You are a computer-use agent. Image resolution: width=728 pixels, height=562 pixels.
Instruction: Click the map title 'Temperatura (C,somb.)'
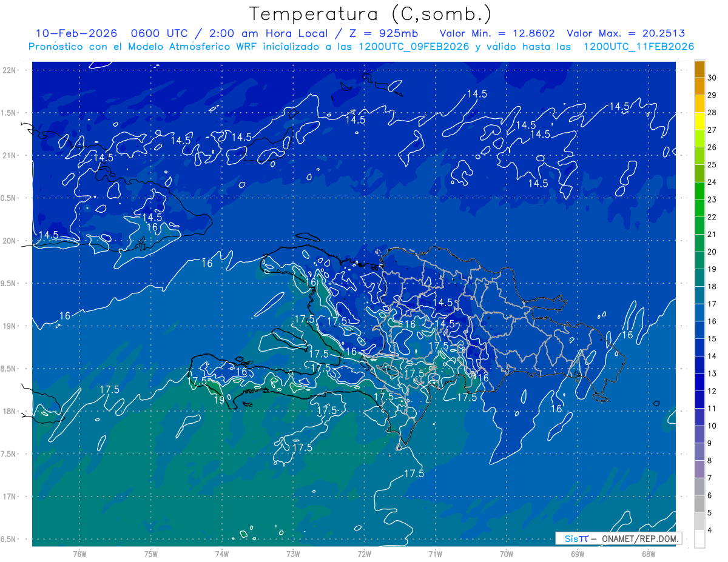pos(371,14)
